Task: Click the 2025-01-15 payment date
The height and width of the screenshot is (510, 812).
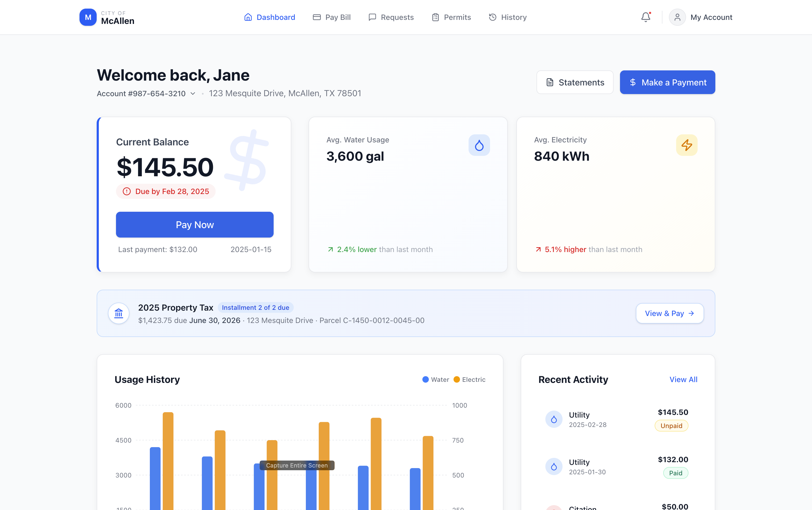Action: click(x=251, y=250)
